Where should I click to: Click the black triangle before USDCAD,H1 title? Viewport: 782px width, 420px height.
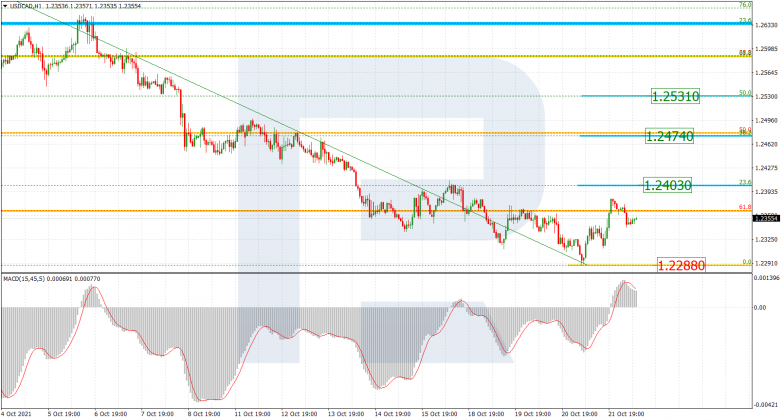(5, 6)
